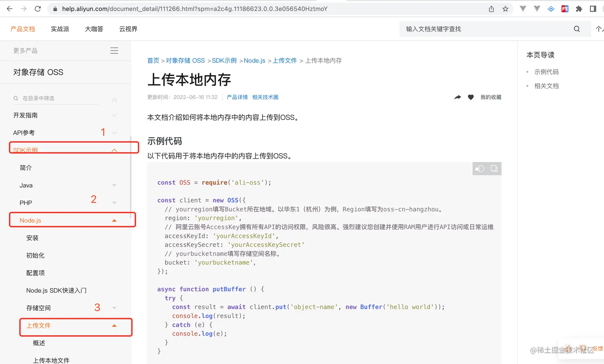Screen dimensions: 604x364
Task: Open the 相关技术圈 link
Action: coord(265,97)
